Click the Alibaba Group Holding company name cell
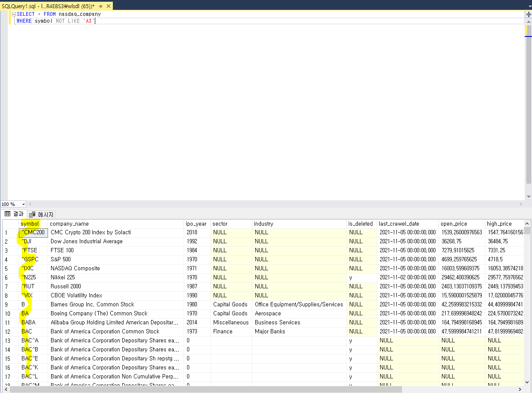Image resolution: width=532 pixels, height=393 pixels. 116,323
